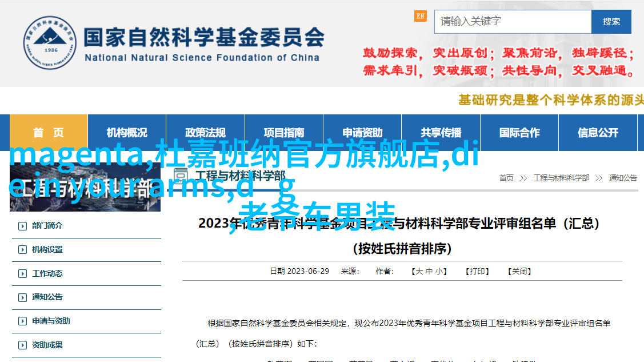Click the arrow icon beside 部门简介
Image resolution: width=644 pixels, height=362 pixels.
[23, 226]
